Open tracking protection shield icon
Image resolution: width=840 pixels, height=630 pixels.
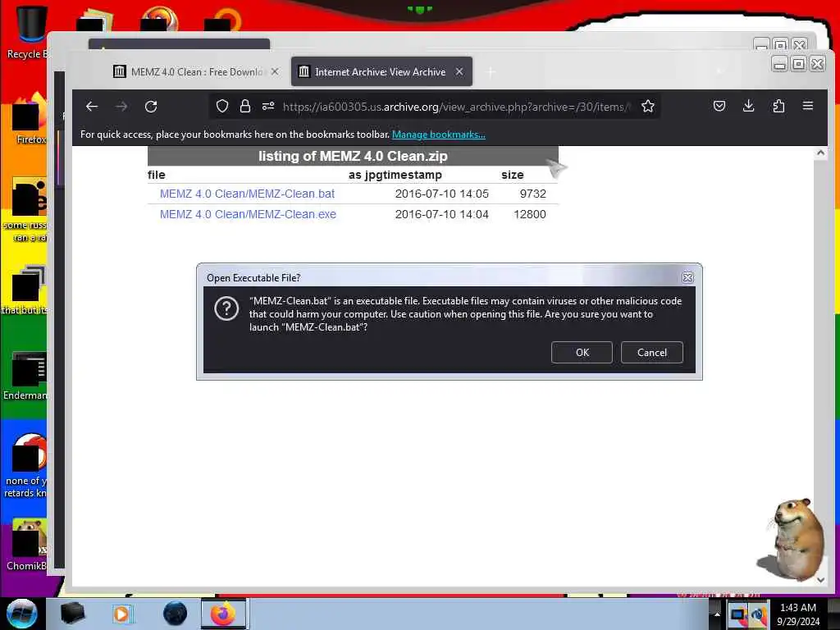point(222,107)
